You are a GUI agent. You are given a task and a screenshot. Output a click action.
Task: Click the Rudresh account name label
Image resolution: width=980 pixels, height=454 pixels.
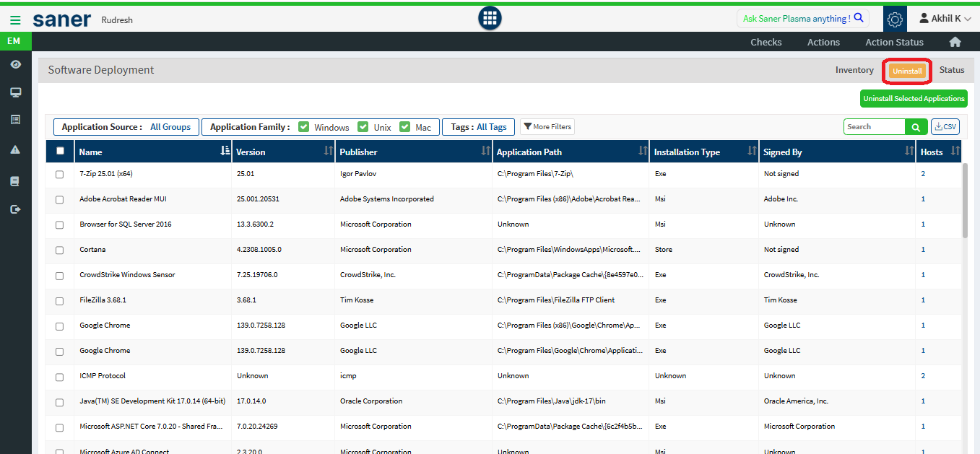(117, 20)
